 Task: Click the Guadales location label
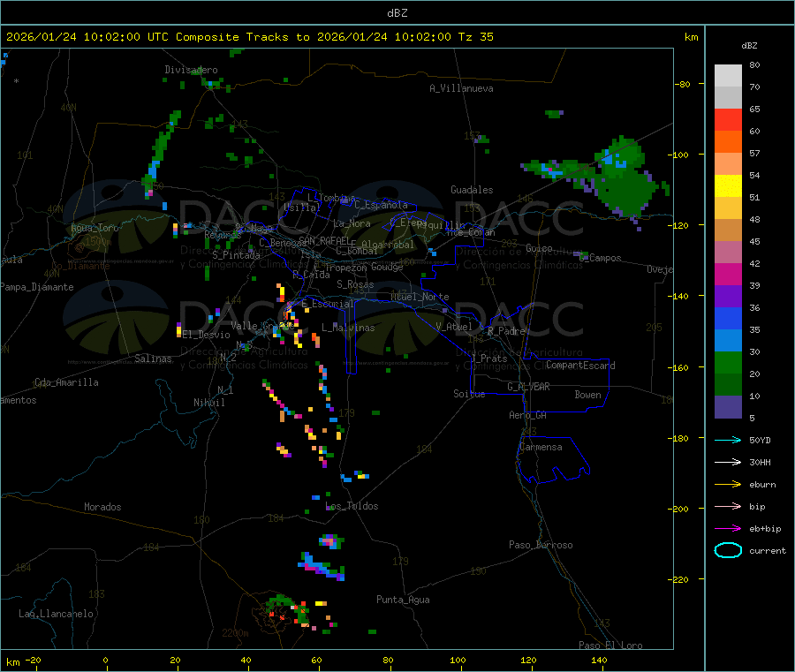click(472, 190)
